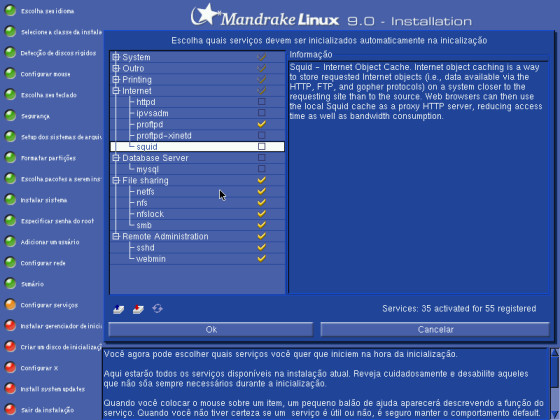This screenshot has height=420, width=560.
Task: Expand the System services group
Action: point(116,57)
